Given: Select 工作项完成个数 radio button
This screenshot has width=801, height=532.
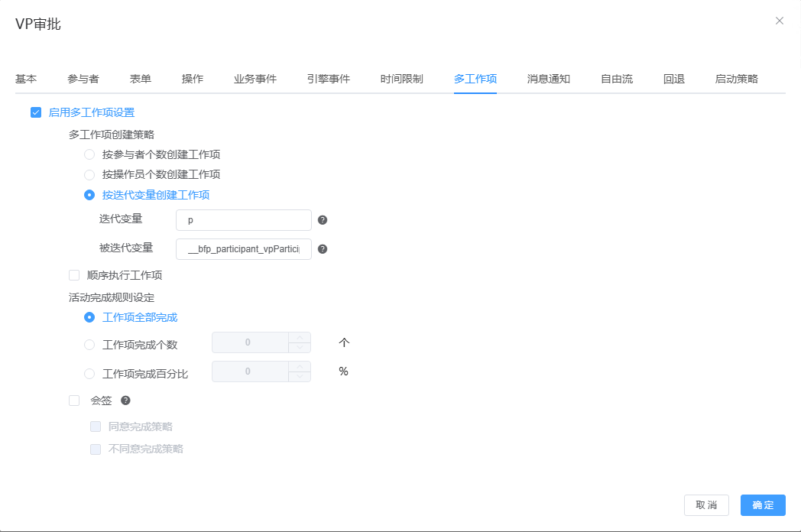Looking at the screenshot, I should pyautogui.click(x=89, y=345).
